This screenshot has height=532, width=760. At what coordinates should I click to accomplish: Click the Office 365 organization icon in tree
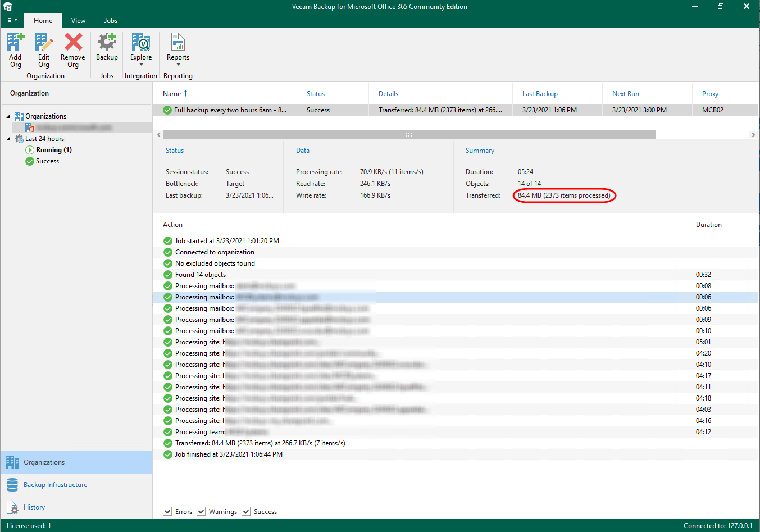click(30, 128)
